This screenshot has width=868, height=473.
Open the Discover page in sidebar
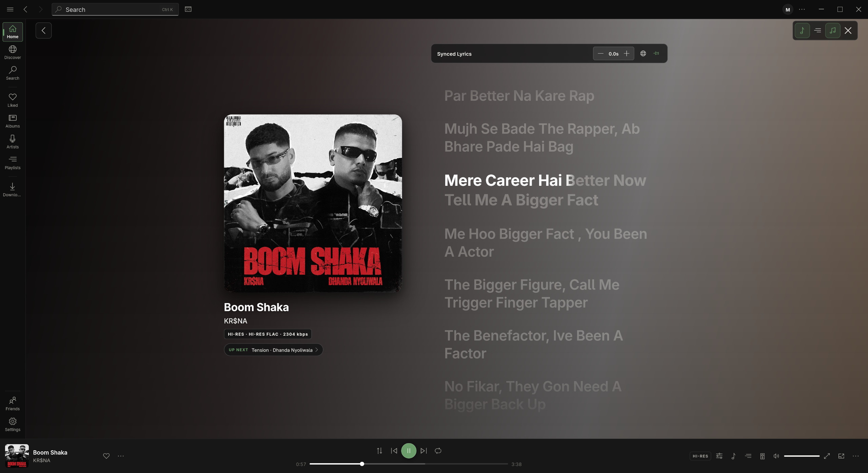[13, 53]
